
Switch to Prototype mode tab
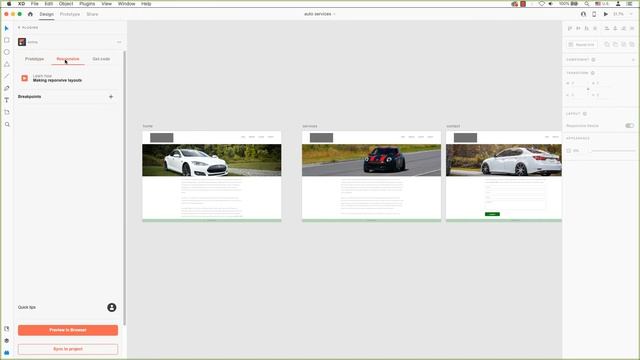pyautogui.click(x=70, y=14)
